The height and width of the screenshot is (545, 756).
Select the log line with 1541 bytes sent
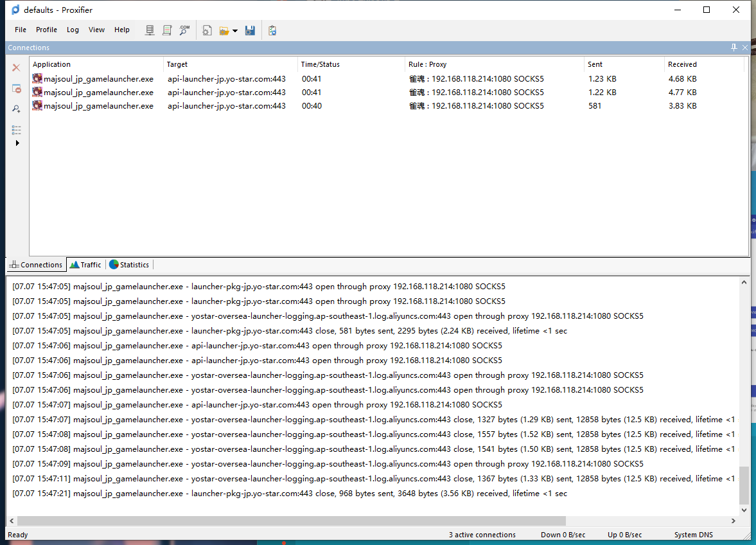pyautogui.click(x=374, y=449)
